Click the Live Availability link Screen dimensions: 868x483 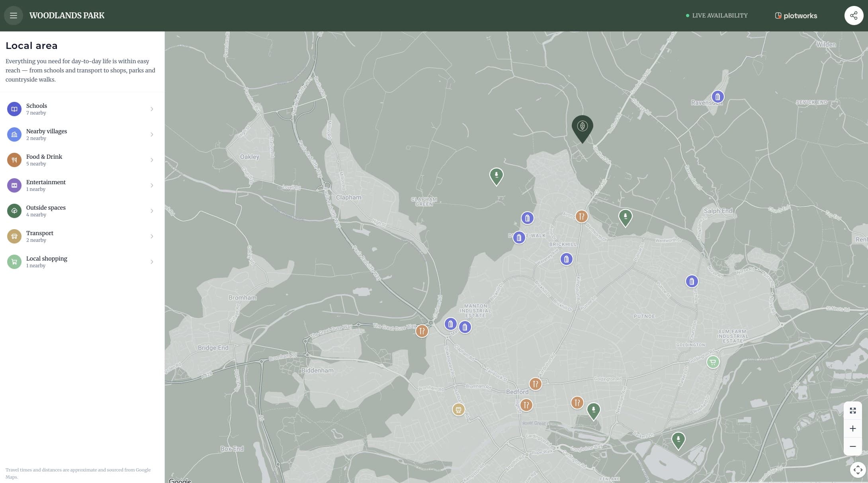[717, 16]
